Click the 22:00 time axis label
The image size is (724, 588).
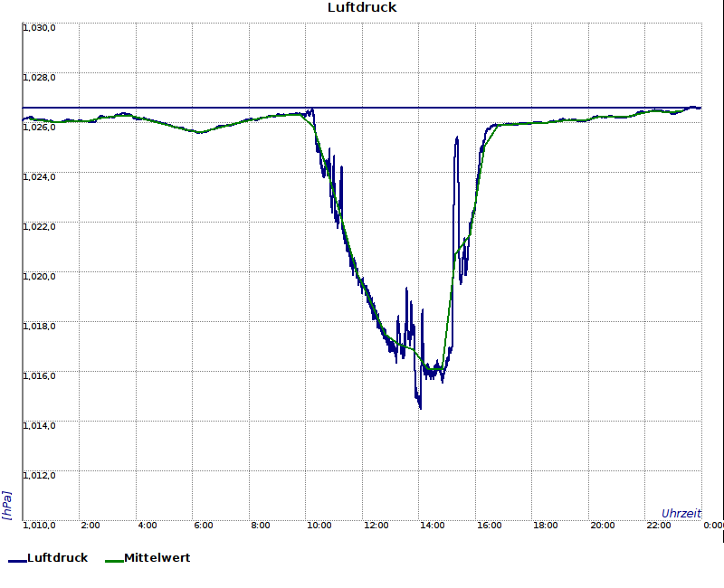[659, 526]
